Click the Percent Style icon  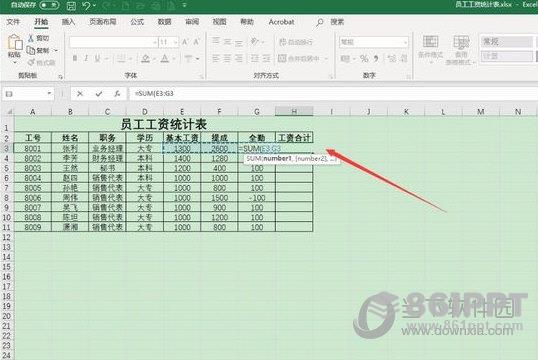tap(364, 59)
